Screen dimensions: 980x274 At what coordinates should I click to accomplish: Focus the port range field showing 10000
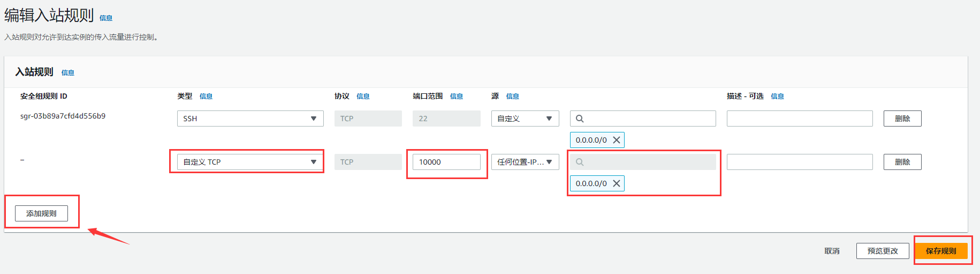(446, 162)
